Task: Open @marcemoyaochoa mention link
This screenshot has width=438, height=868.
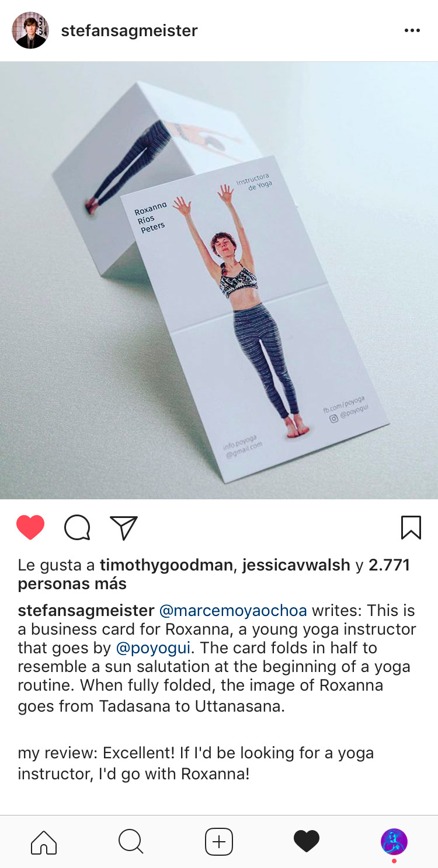Action: pos(233,611)
